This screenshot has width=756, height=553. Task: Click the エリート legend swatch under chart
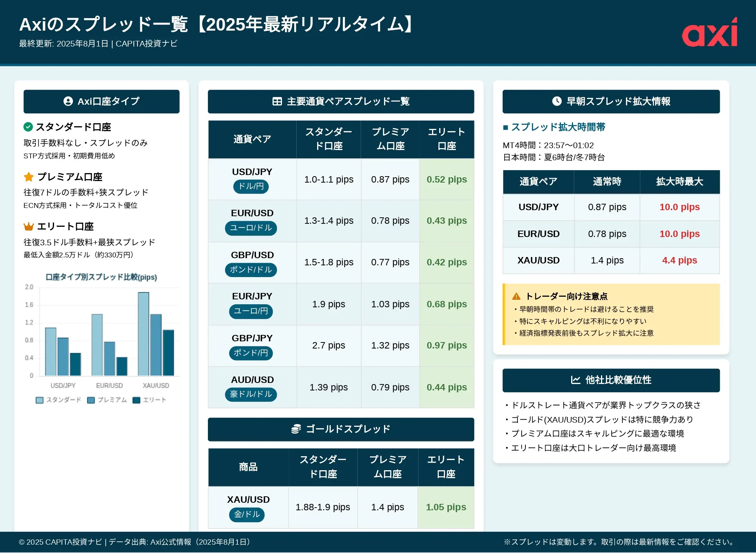136,400
